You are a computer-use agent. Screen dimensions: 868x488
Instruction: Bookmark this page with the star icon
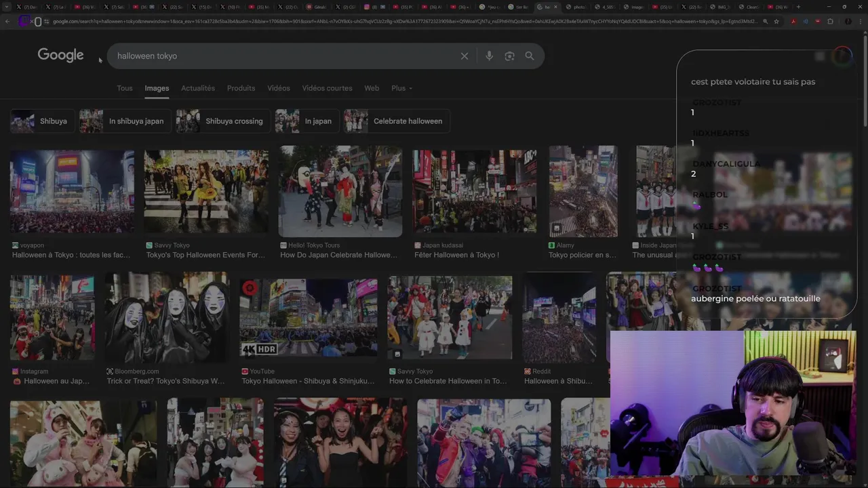coord(776,21)
